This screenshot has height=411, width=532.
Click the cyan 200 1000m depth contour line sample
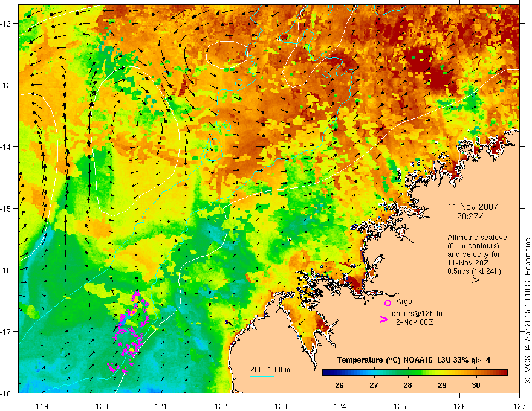pyautogui.click(x=262, y=376)
